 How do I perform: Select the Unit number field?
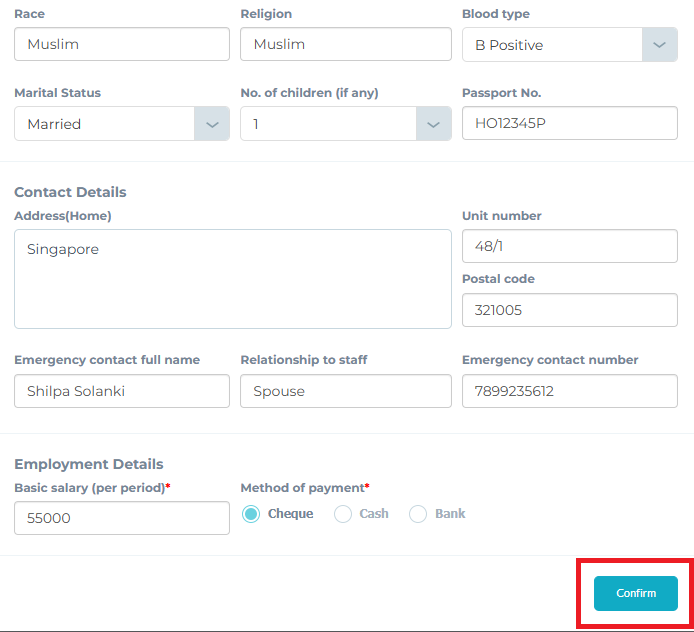(570, 246)
